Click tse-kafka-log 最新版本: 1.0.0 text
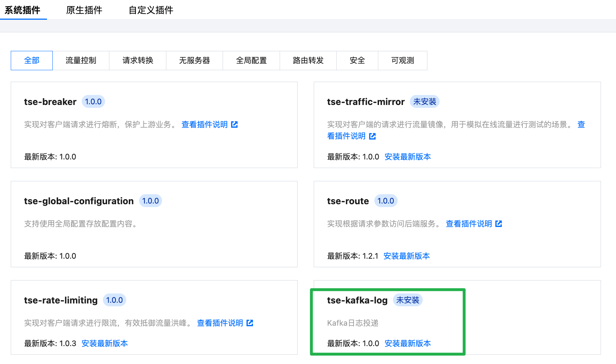Screen dimensions: 616x364 point(353,344)
